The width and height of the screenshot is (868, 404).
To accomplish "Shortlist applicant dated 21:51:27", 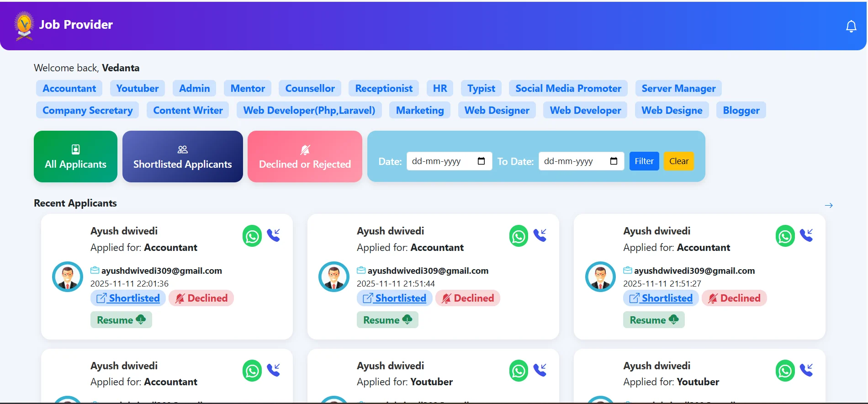I will (x=661, y=298).
